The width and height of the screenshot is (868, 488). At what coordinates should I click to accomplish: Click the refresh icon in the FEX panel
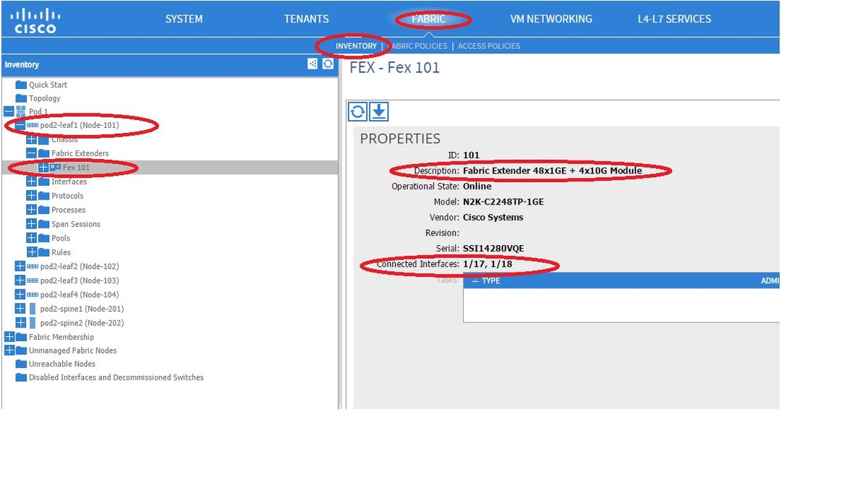tap(358, 111)
